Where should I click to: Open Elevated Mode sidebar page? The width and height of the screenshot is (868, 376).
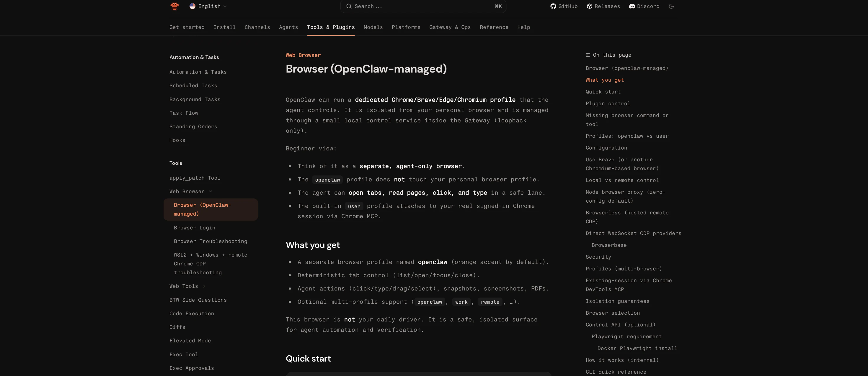coord(190,341)
